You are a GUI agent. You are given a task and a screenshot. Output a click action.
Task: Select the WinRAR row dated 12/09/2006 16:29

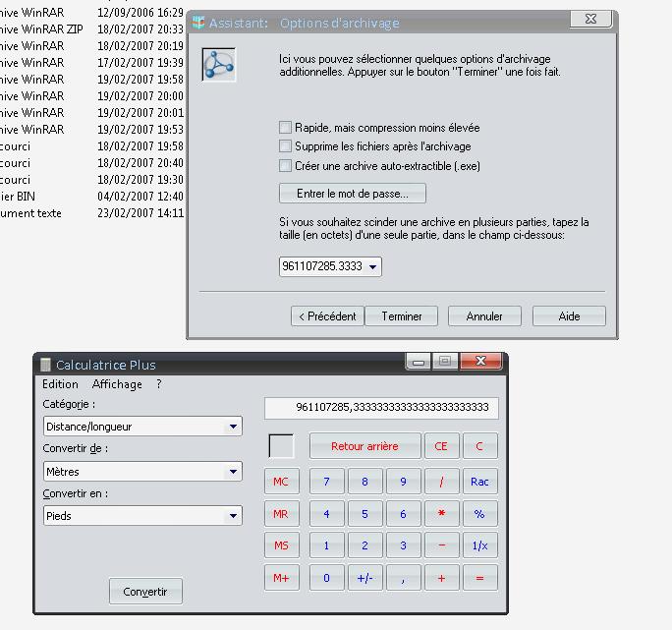click(91, 13)
